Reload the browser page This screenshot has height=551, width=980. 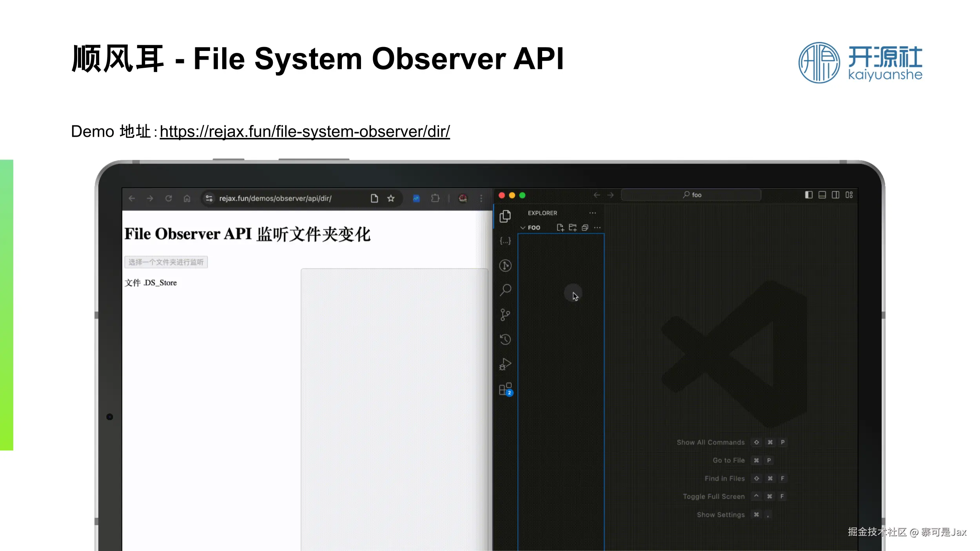pyautogui.click(x=169, y=198)
